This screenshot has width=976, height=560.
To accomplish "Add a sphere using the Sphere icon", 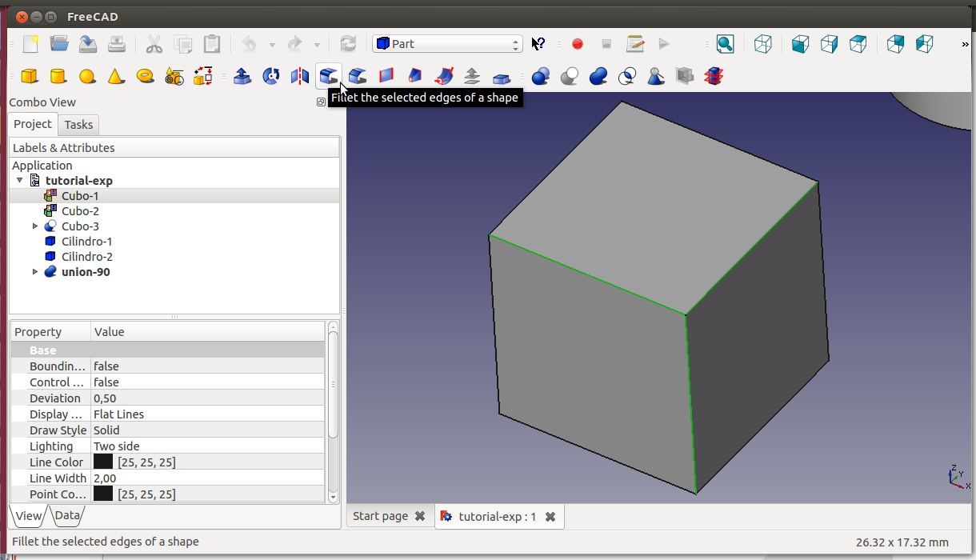I will pyautogui.click(x=87, y=76).
